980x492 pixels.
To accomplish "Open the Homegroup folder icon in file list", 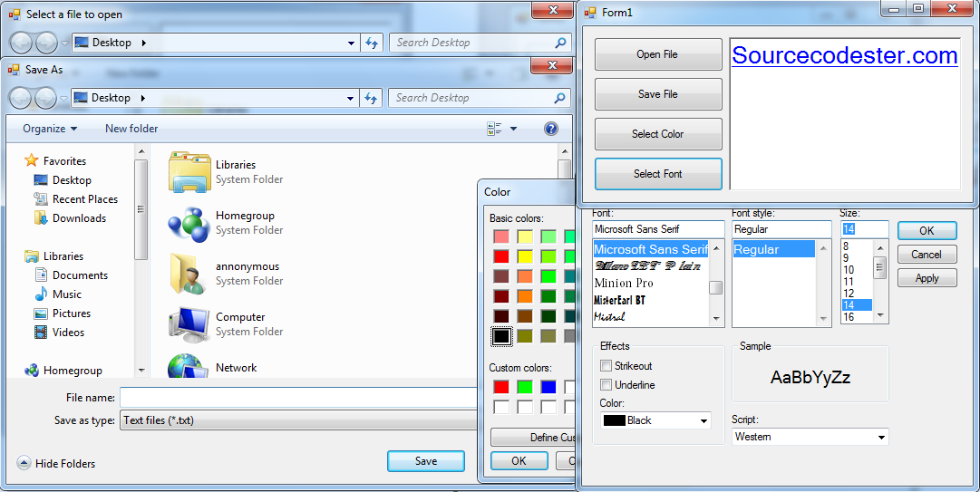I will click(x=189, y=224).
